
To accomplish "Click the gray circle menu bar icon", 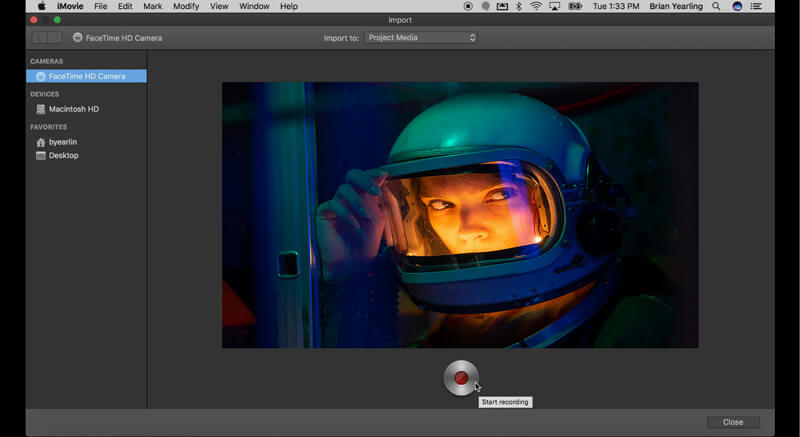I will (x=486, y=6).
